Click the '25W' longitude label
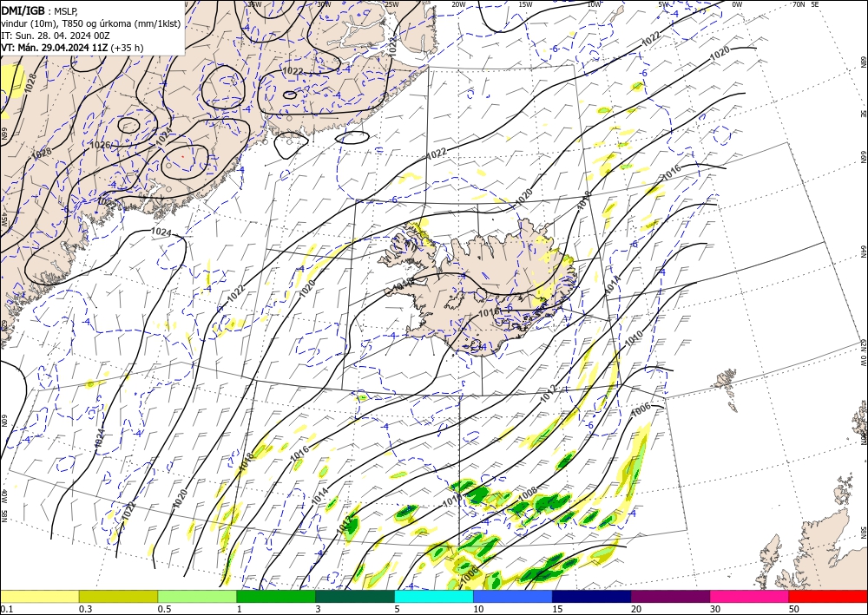This screenshot has height=615, width=868. pos(391,3)
